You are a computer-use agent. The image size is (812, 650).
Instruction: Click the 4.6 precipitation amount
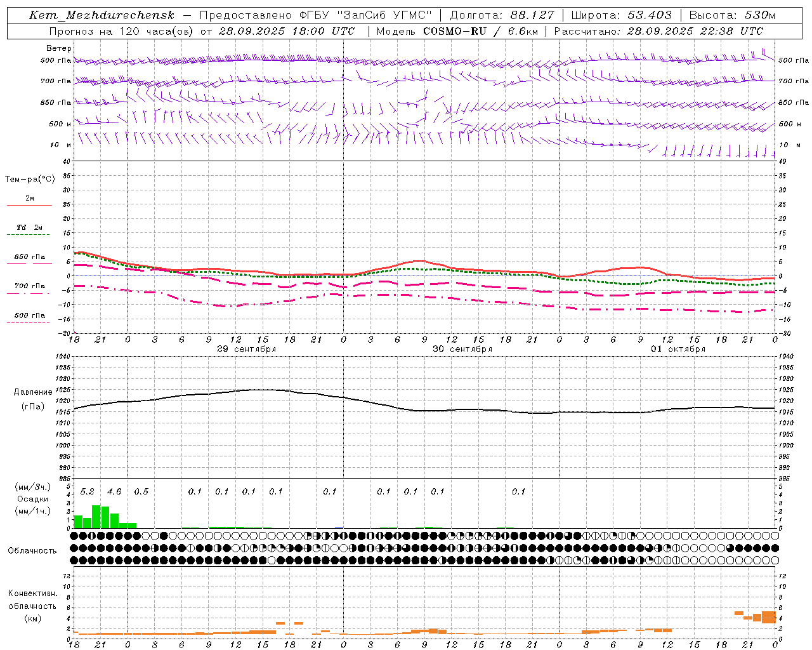pos(114,492)
